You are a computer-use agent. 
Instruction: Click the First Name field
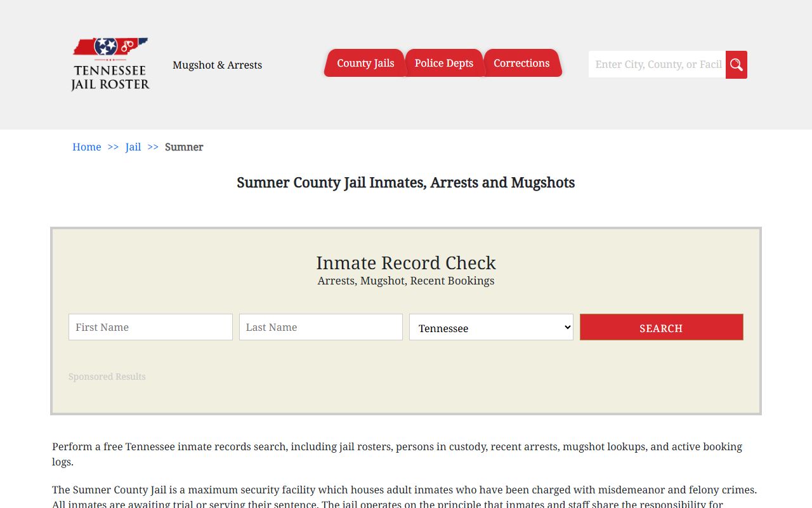150,327
